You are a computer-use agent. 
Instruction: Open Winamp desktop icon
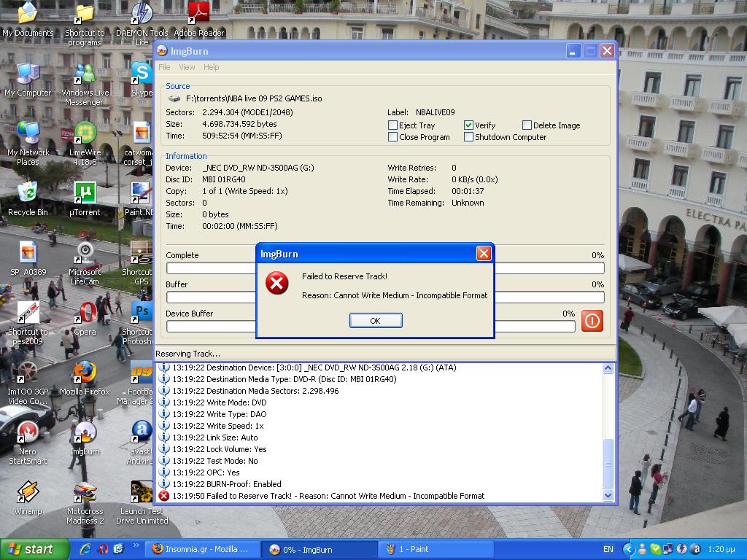tap(28, 498)
